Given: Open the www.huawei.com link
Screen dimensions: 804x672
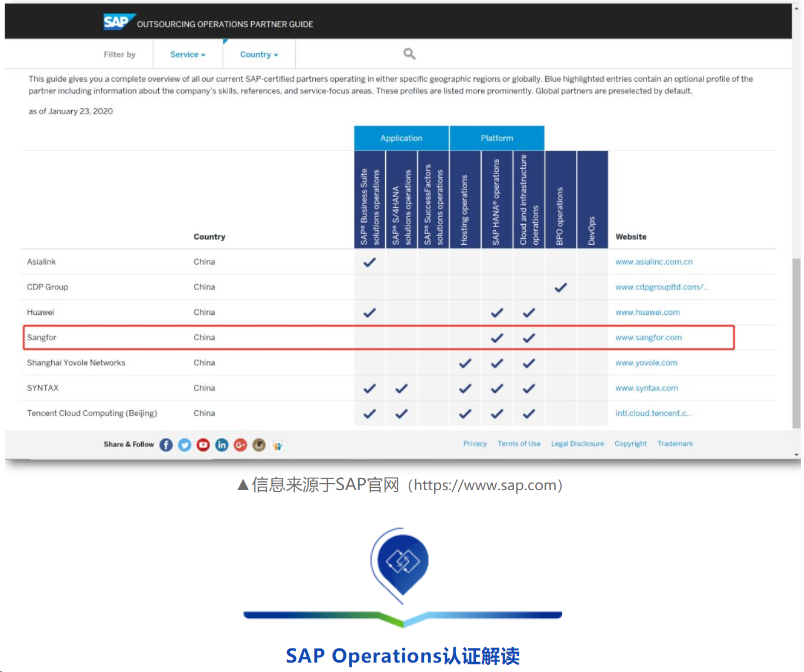Looking at the screenshot, I should (x=648, y=312).
